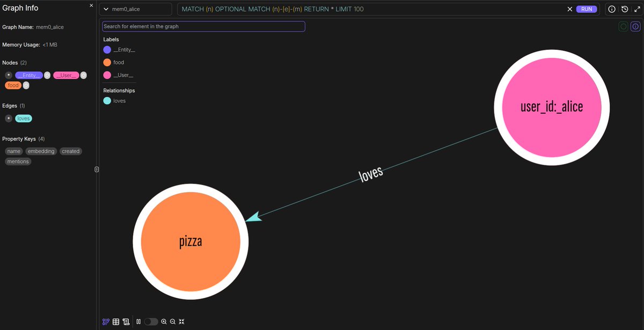Flip the toggle switch in bottom toolbar

point(151,321)
